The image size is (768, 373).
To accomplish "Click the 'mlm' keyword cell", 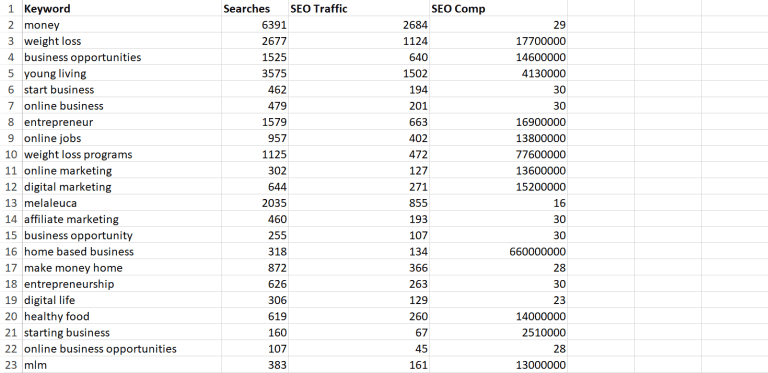I will 121,364.
